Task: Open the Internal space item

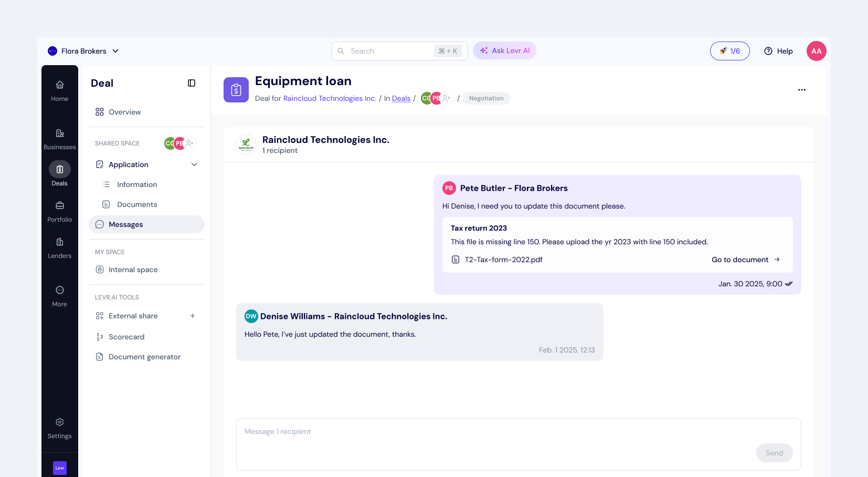Action: [x=133, y=269]
